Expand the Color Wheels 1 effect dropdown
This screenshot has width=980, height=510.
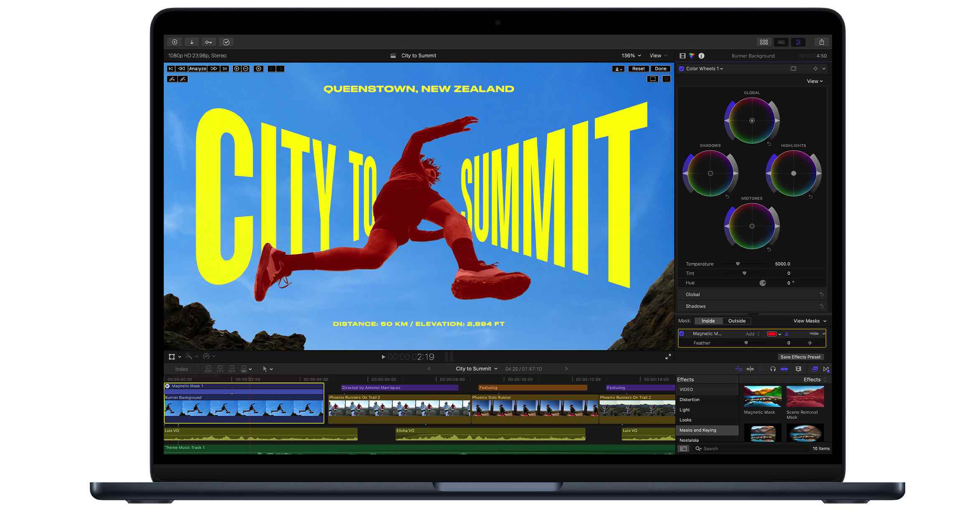[721, 69]
